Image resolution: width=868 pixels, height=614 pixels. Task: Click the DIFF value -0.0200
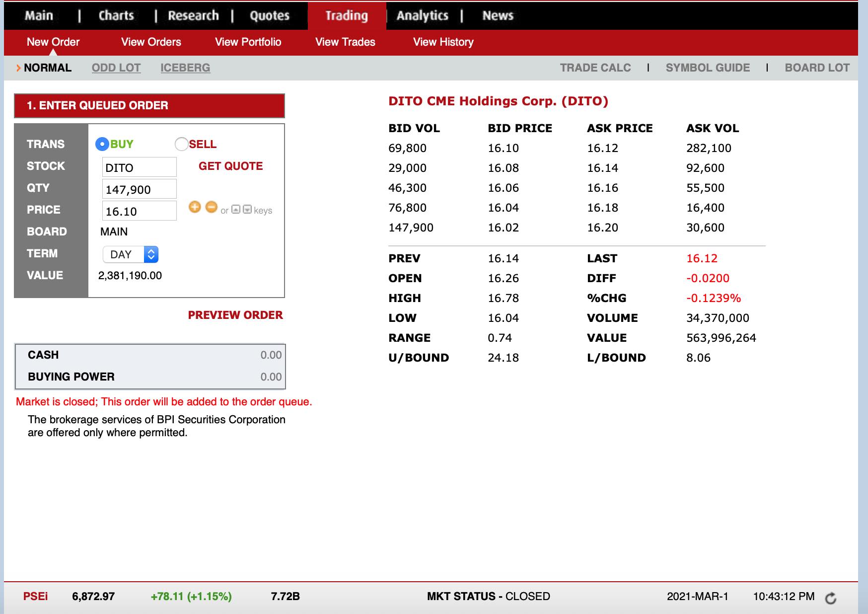tap(708, 278)
